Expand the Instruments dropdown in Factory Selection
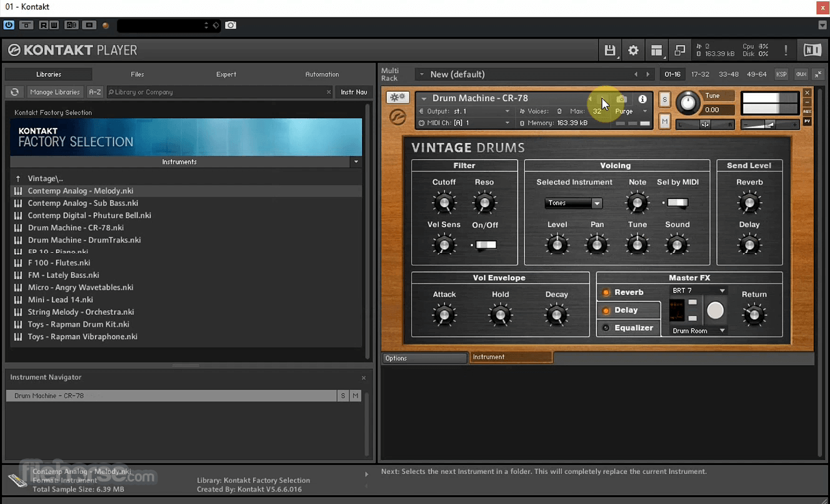Screen dimensions: 830x504 (x=356, y=162)
